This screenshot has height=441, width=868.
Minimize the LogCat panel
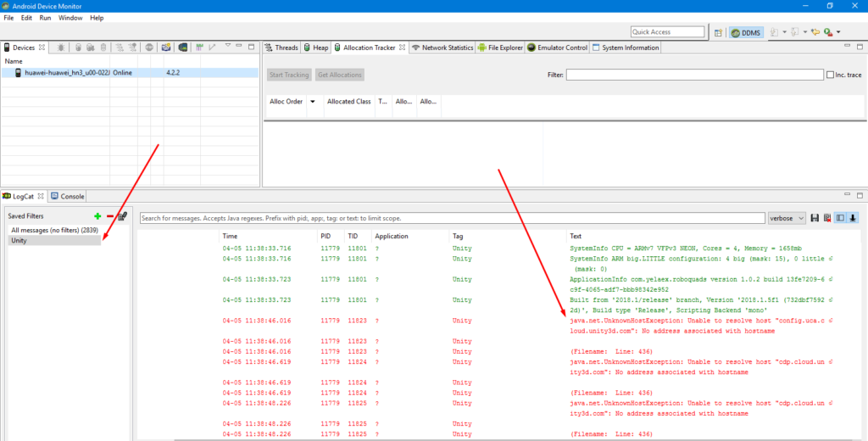point(848,194)
